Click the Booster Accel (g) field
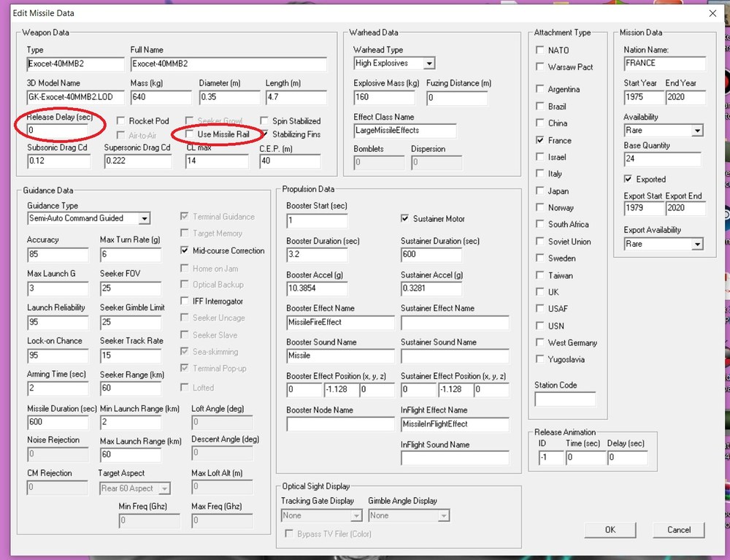Screen dimensions: 730x560 pos(317,288)
